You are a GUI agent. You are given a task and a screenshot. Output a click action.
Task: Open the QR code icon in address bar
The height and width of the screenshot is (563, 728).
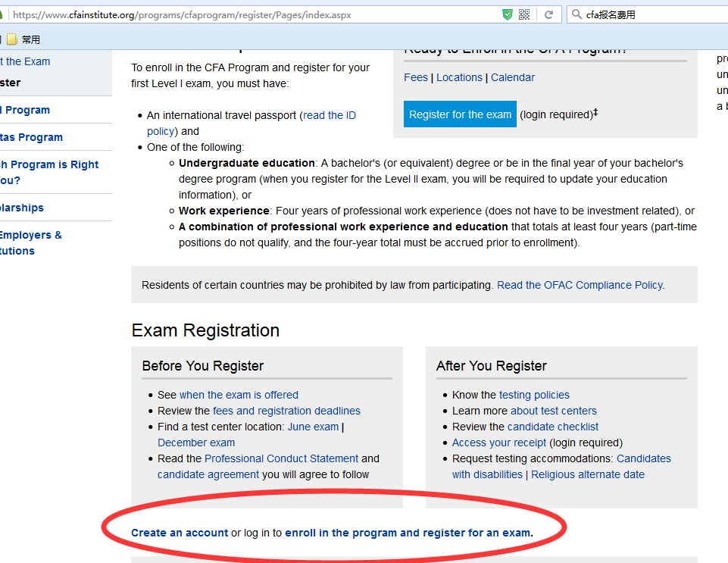523,14
